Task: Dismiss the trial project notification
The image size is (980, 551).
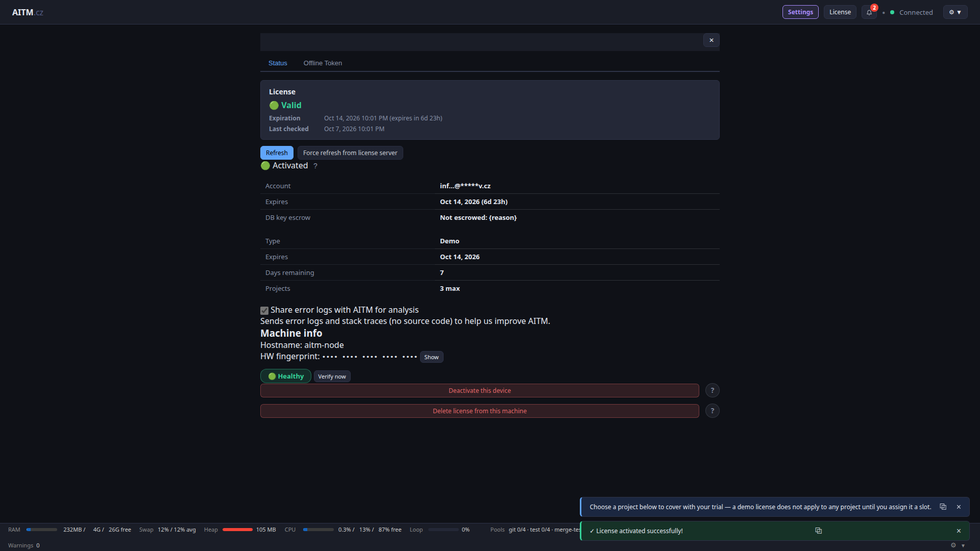Action: coord(959,507)
